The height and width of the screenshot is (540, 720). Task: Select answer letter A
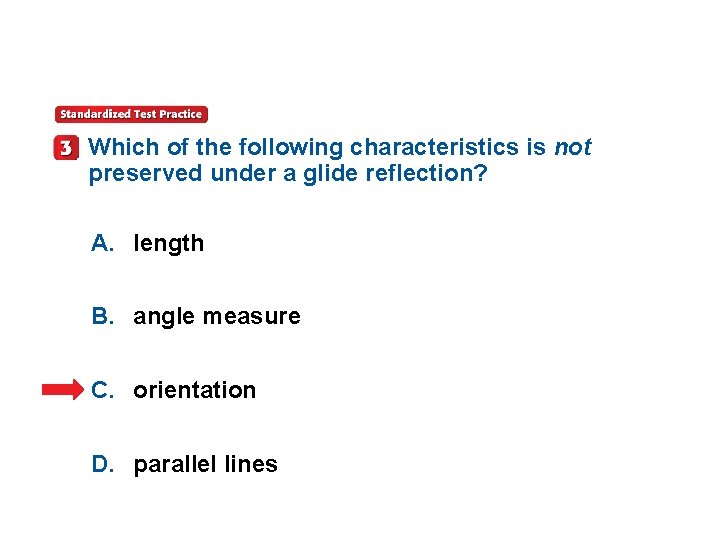click(103, 243)
